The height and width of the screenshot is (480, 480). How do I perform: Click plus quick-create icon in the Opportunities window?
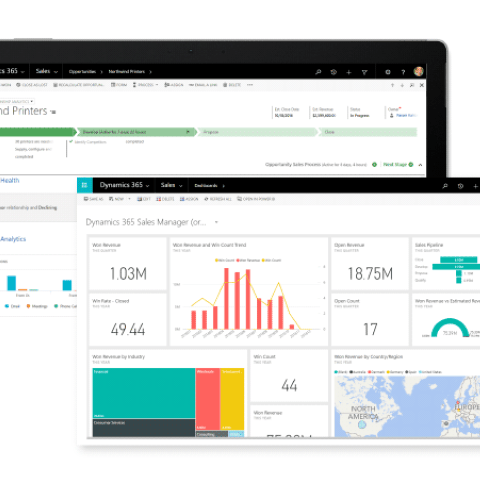[349, 72]
